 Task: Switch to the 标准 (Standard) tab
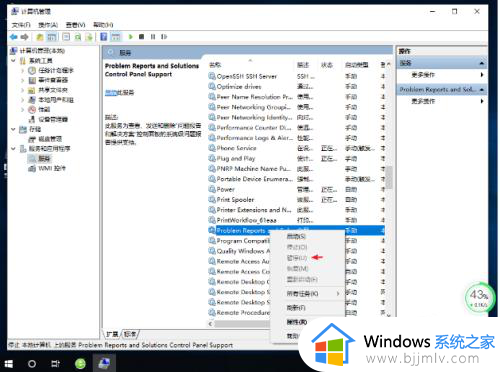tap(130, 334)
